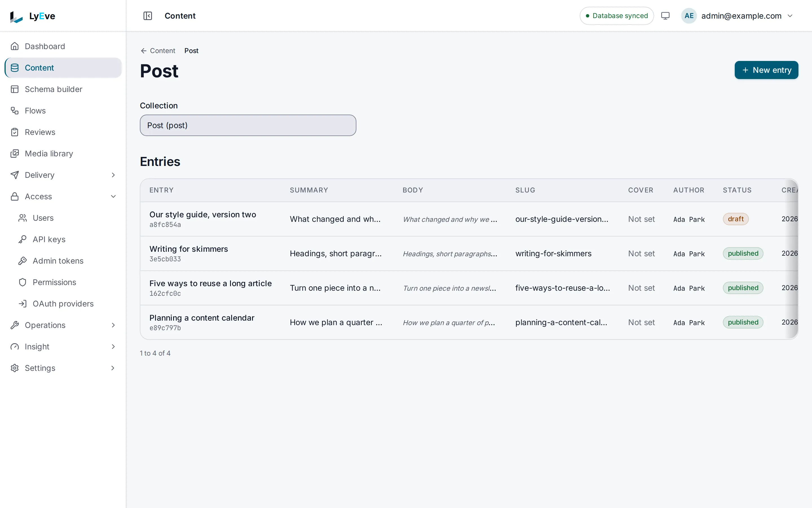Click the Admin tokens key icon

coord(23,261)
